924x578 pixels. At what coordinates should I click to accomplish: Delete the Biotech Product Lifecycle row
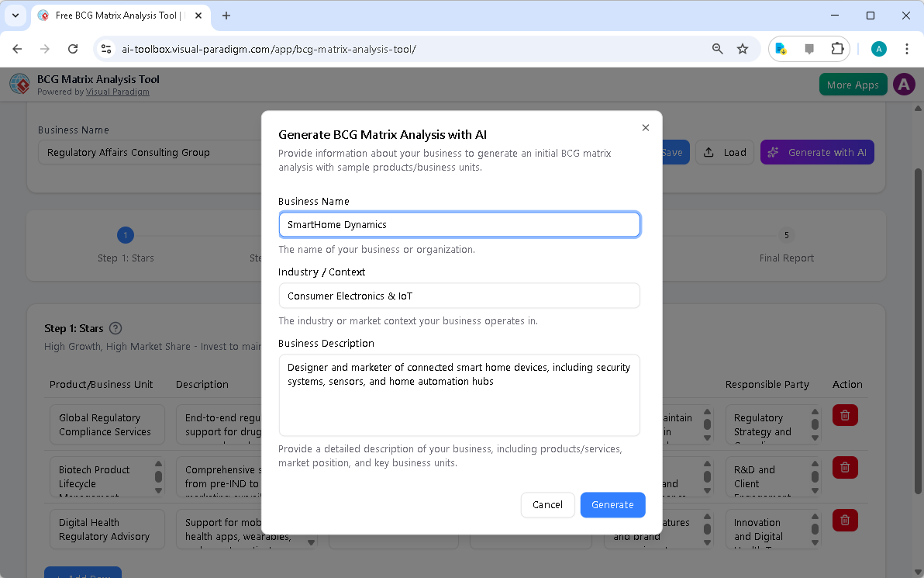click(x=844, y=468)
